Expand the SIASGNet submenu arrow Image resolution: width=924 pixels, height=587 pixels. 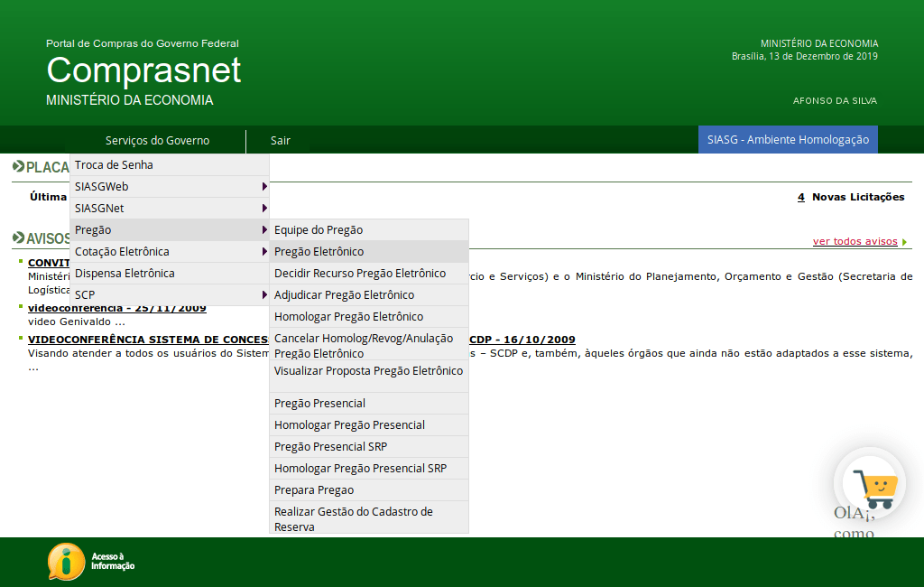[264, 209]
